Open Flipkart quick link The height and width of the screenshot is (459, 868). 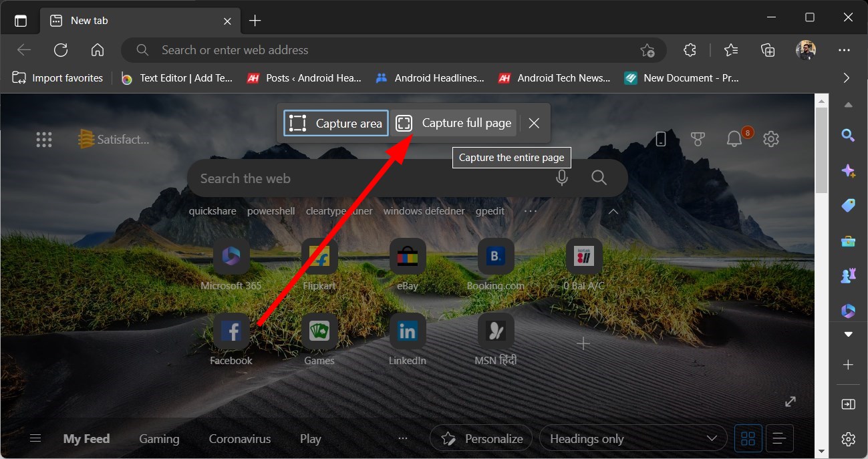[319, 265]
